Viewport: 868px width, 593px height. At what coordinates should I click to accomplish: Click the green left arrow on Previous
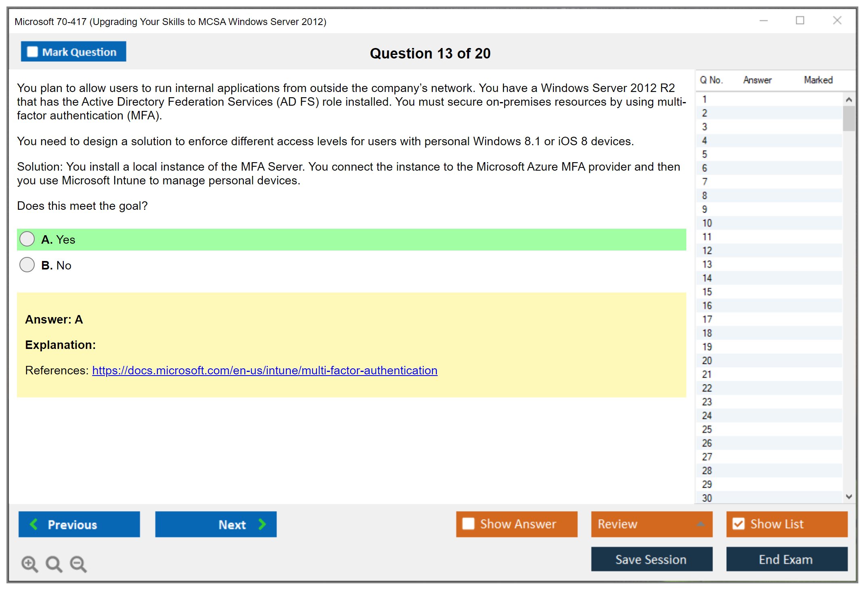(x=34, y=524)
